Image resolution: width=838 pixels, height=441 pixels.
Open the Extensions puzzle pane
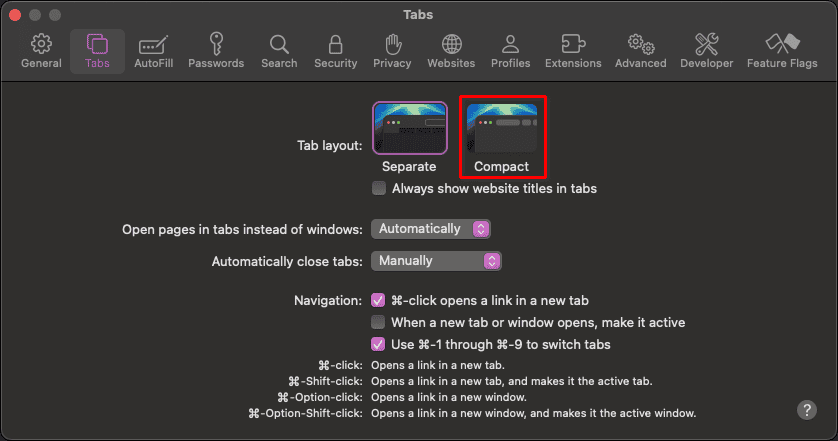(573, 51)
